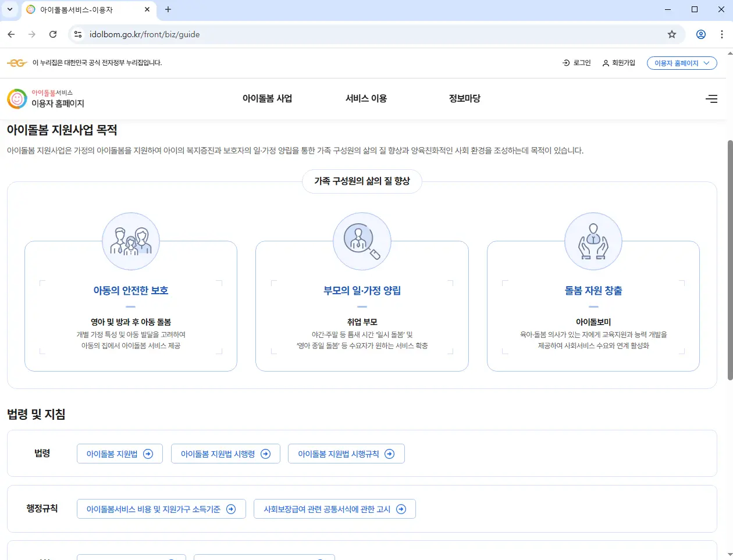733x560 pixels.
Task: Click the site information icon in address bar
Action: pos(77,34)
